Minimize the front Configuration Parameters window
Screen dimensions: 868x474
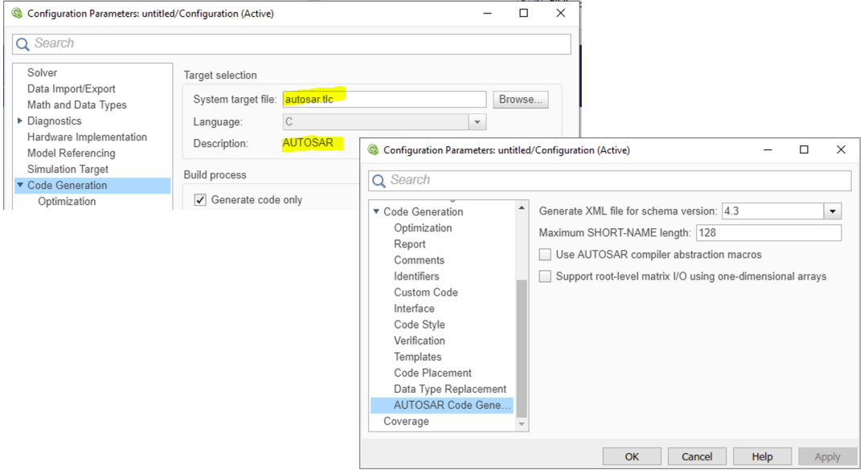pyautogui.click(x=768, y=150)
